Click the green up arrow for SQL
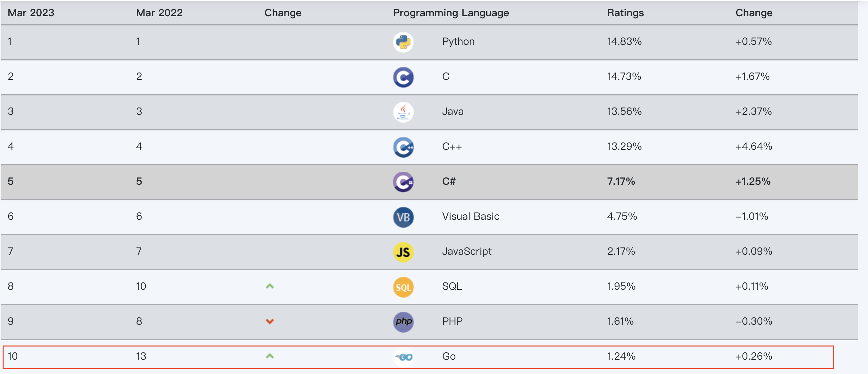Screen dimensions: 868x374 (269, 287)
